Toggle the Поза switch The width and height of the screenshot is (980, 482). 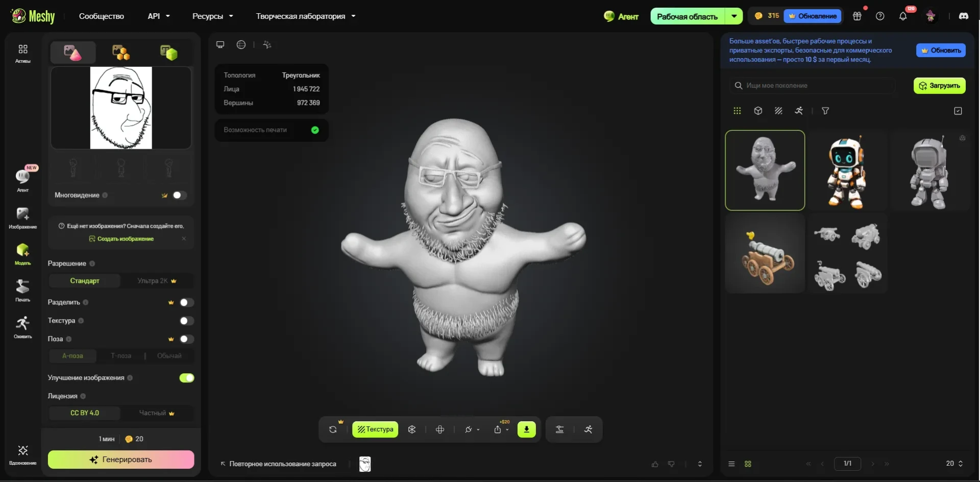pos(187,339)
